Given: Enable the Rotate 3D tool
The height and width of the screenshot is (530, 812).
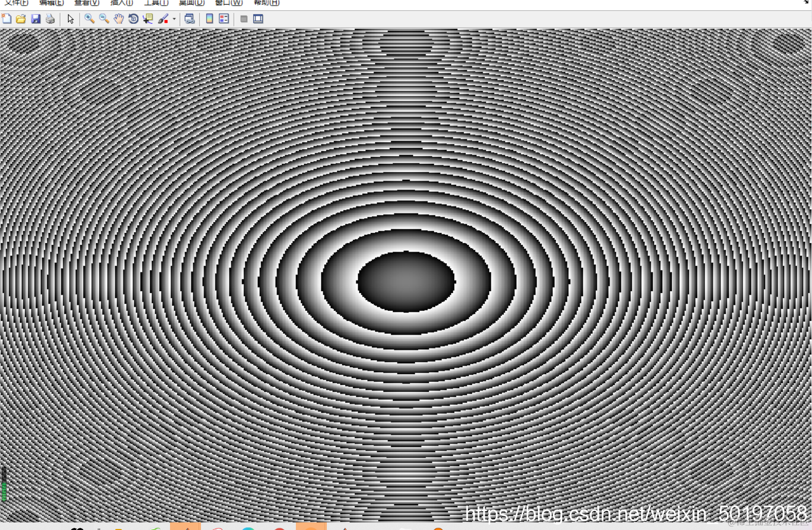Looking at the screenshot, I should (133, 19).
